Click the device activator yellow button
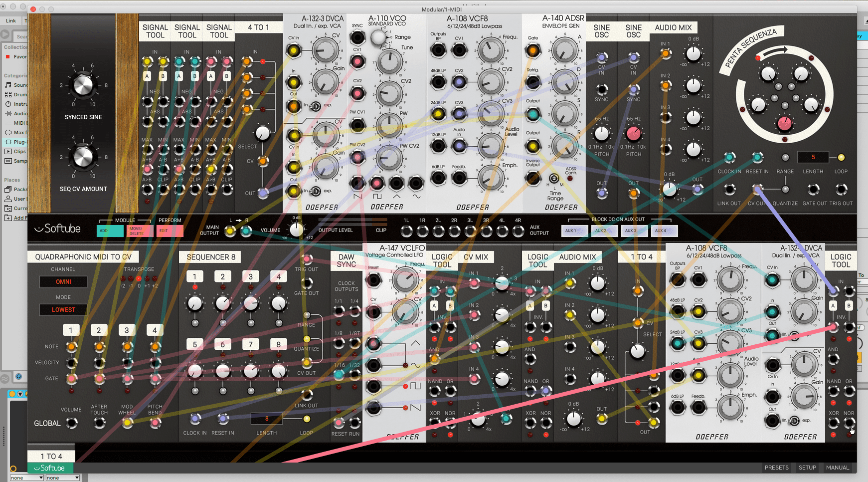868x482 pixels. click(x=12, y=394)
